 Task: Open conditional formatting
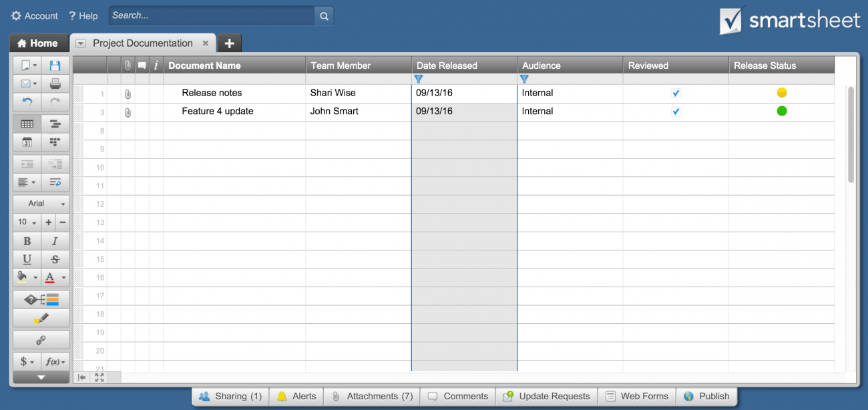(x=41, y=298)
